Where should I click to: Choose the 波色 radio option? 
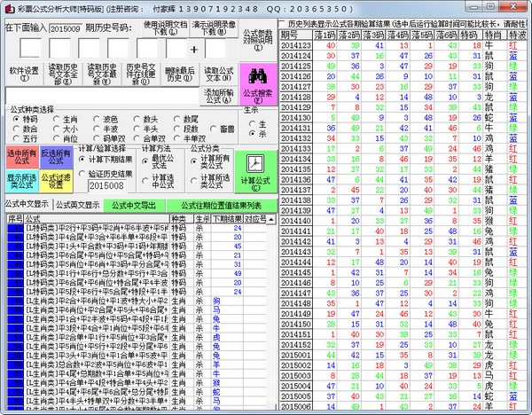tap(97, 119)
